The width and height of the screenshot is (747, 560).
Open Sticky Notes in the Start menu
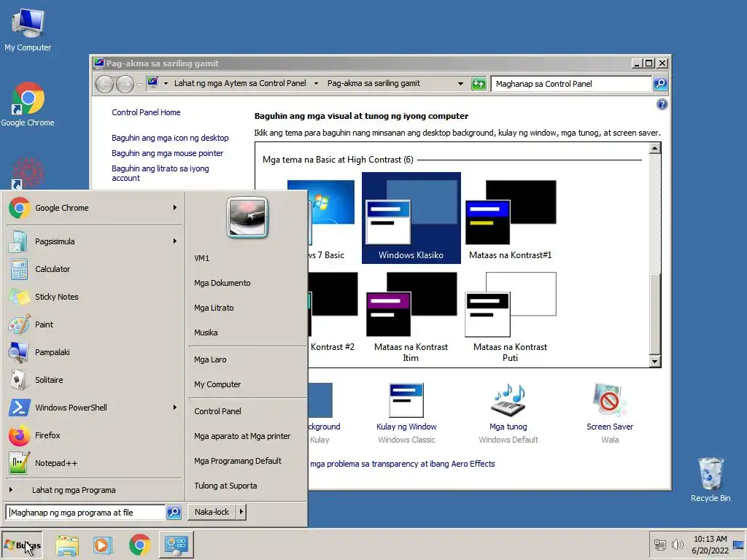[x=93, y=297]
